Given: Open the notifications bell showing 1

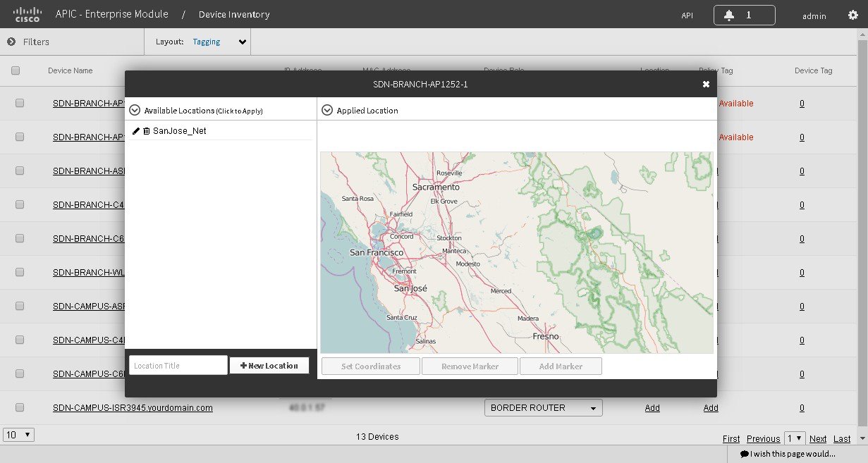Looking at the screenshot, I should (x=745, y=15).
